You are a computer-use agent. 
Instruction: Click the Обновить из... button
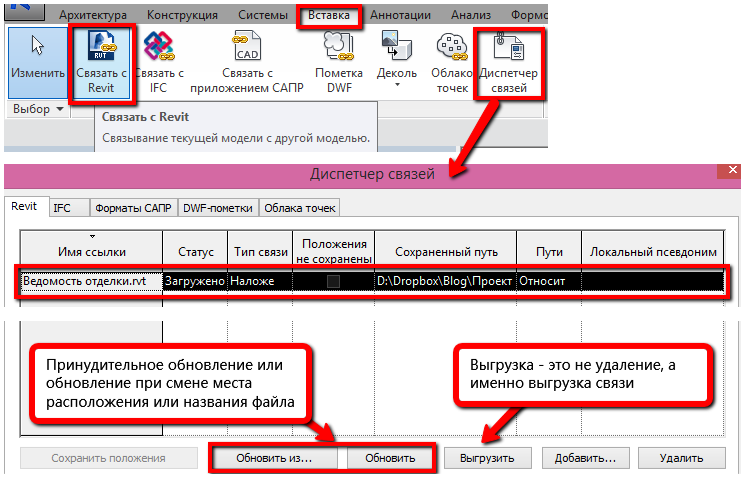(x=274, y=458)
